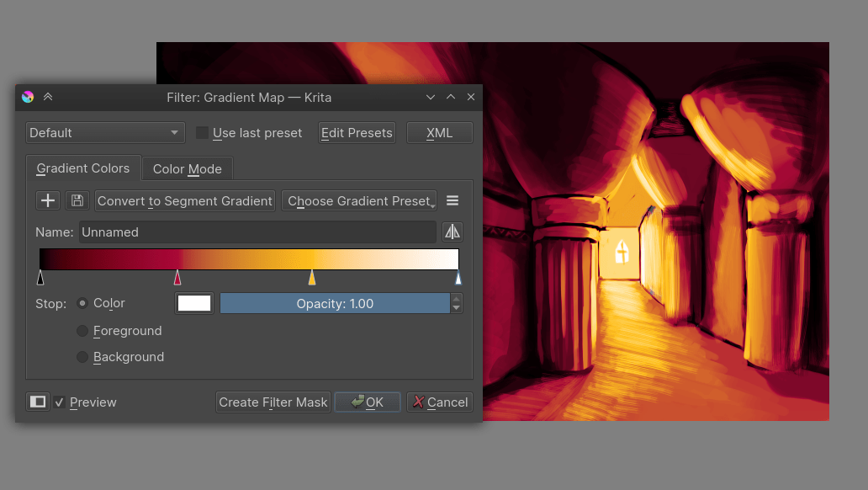Image resolution: width=868 pixels, height=490 pixels.
Task: Open the Choose Gradient Preset dropdown
Action: 359,200
